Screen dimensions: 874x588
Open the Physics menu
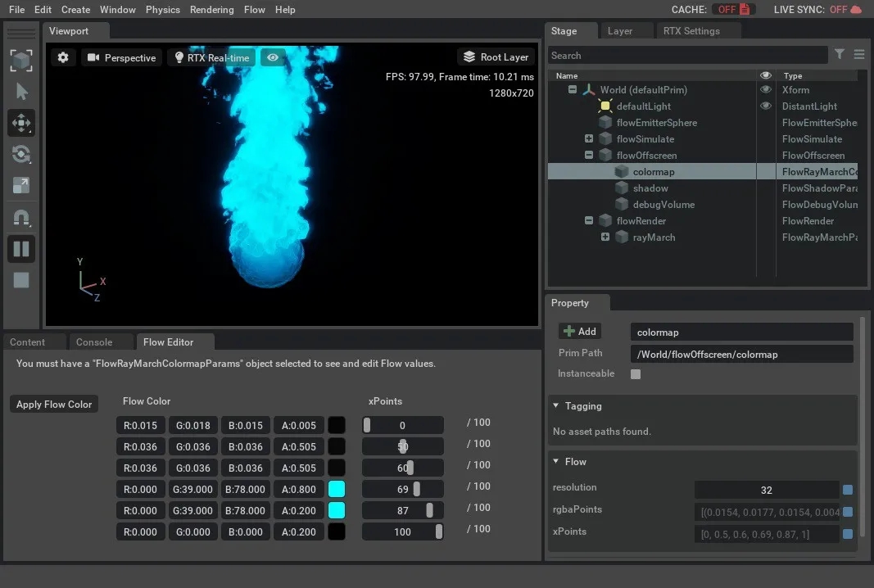click(162, 10)
